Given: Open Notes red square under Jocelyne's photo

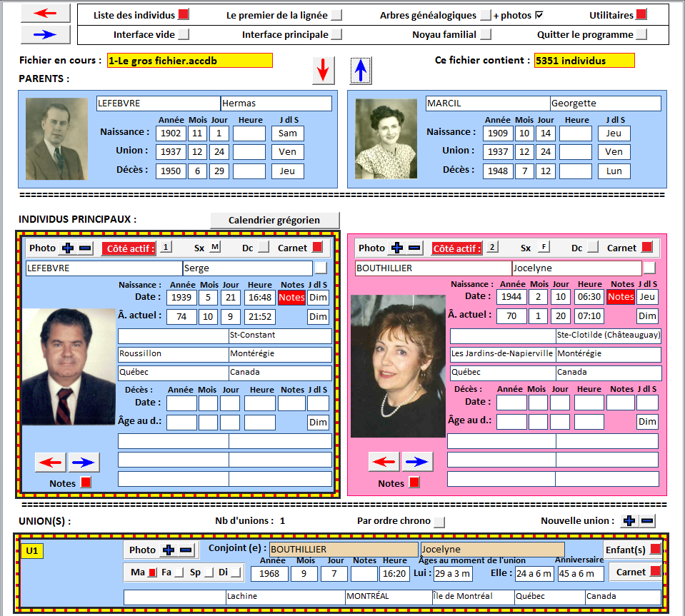Looking at the screenshot, I should pos(414,483).
